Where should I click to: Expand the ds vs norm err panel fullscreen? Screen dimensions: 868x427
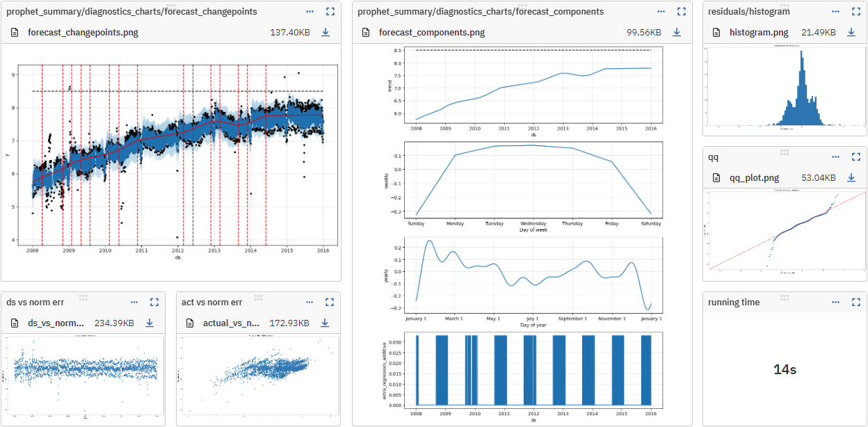154,302
